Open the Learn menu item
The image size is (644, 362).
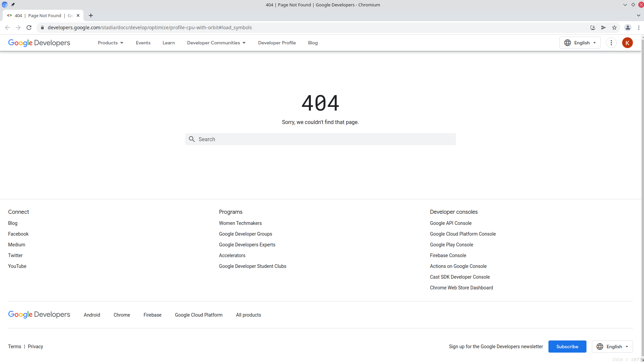pyautogui.click(x=169, y=43)
